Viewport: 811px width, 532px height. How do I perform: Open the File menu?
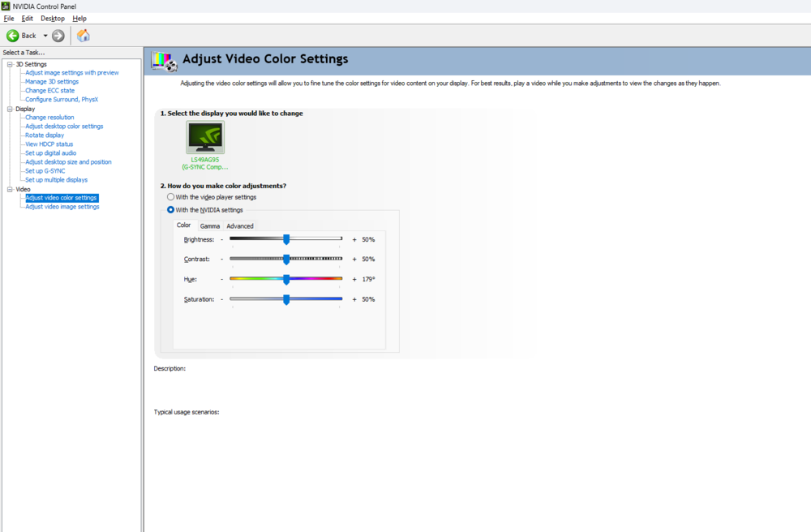point(9,18)
